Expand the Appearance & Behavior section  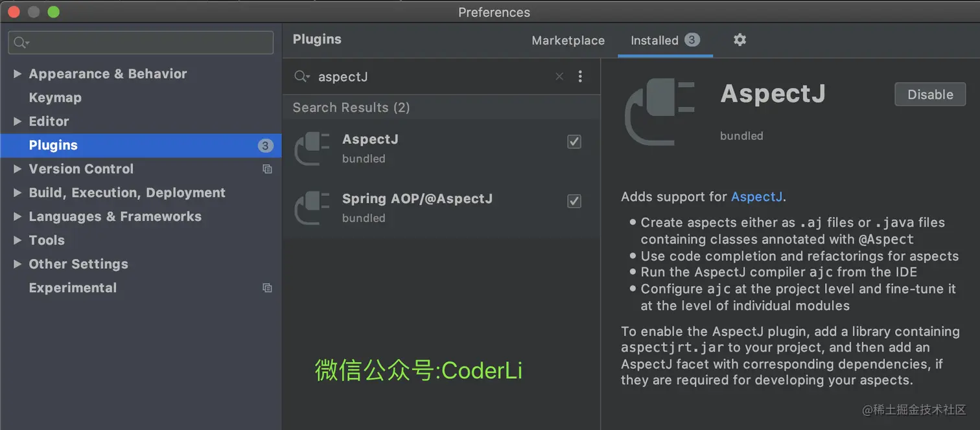point(17,73)
